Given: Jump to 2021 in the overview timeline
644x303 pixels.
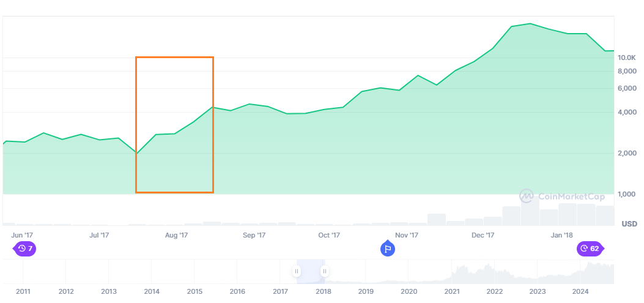Looking at the screenshot, I should tap(452, 291).
